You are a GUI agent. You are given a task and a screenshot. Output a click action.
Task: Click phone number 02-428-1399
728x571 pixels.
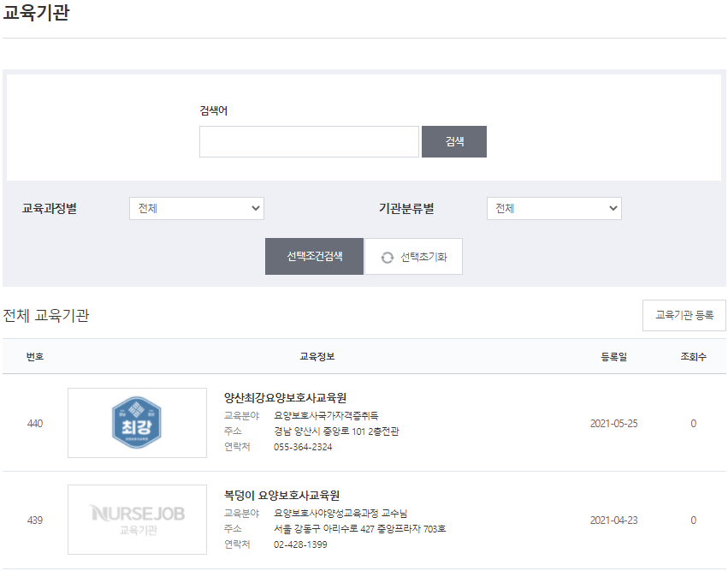(x=300, y=544)
